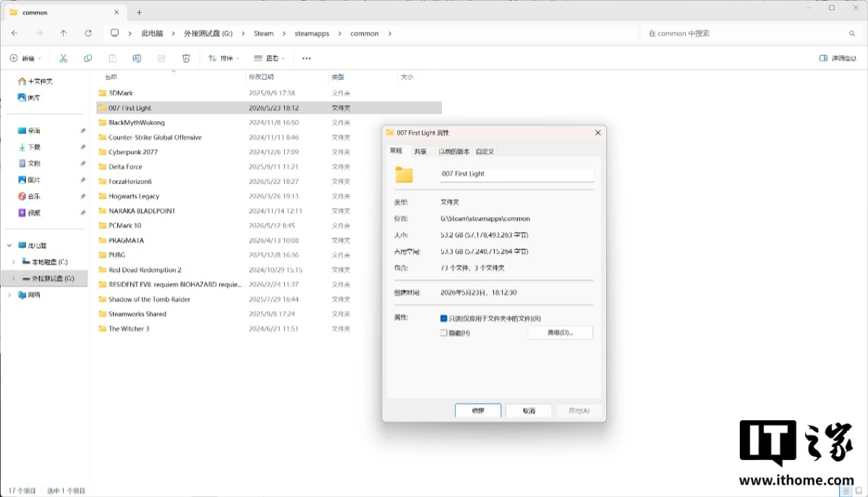Open the three-dot more options menu
Screen dimensions: 868x497
tap(307, 58)
